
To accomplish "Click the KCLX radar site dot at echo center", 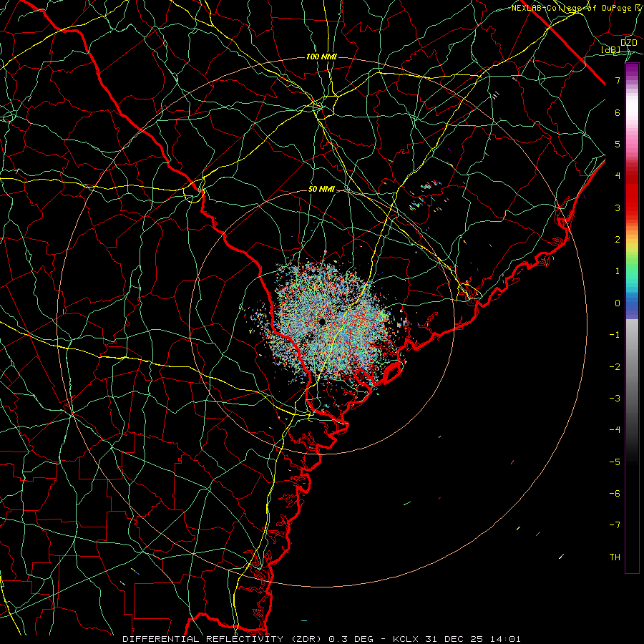I will click(323, 321).
